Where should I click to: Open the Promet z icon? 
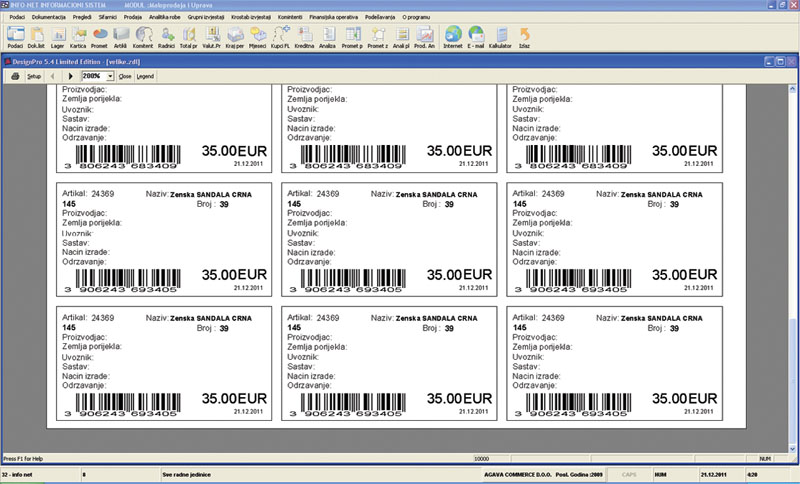click(378, 37)
